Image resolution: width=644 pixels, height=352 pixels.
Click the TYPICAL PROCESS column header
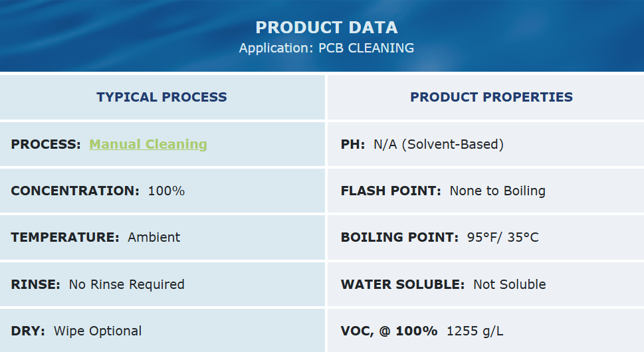click(161, 97)
